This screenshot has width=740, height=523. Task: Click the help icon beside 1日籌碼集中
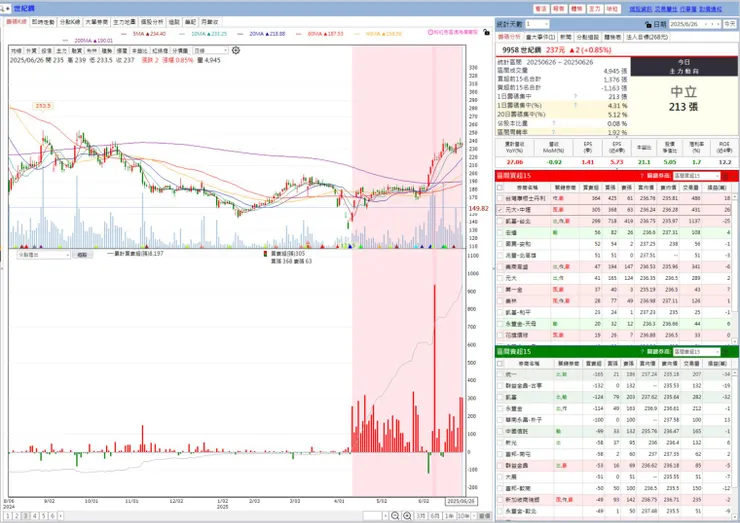click(x=575, y=96)
